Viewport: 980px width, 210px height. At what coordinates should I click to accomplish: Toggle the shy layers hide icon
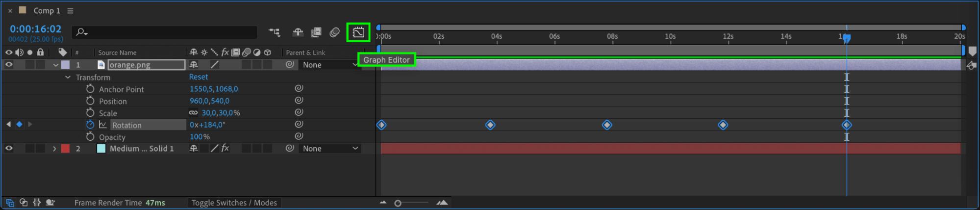click(298, 32)
